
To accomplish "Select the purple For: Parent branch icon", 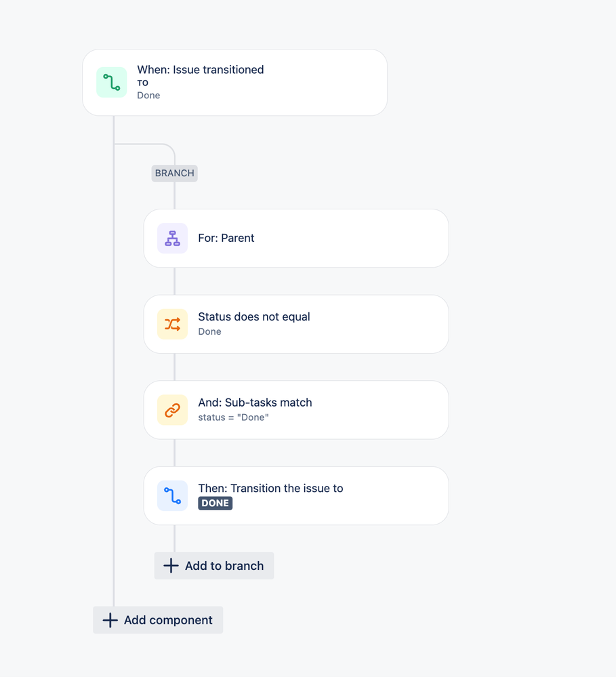I will [172, 238].
